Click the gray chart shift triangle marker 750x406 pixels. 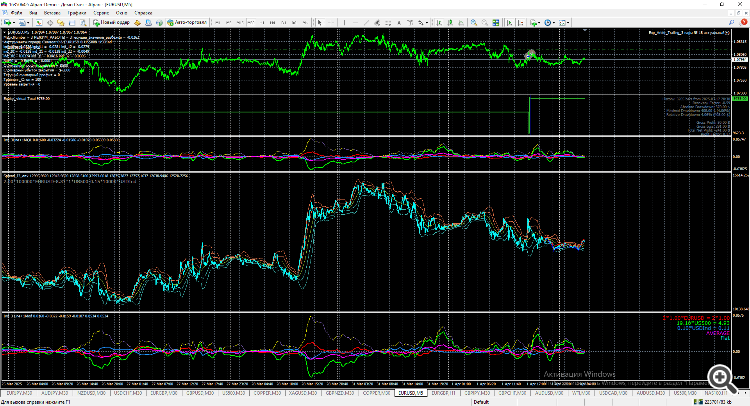[585, 30]
